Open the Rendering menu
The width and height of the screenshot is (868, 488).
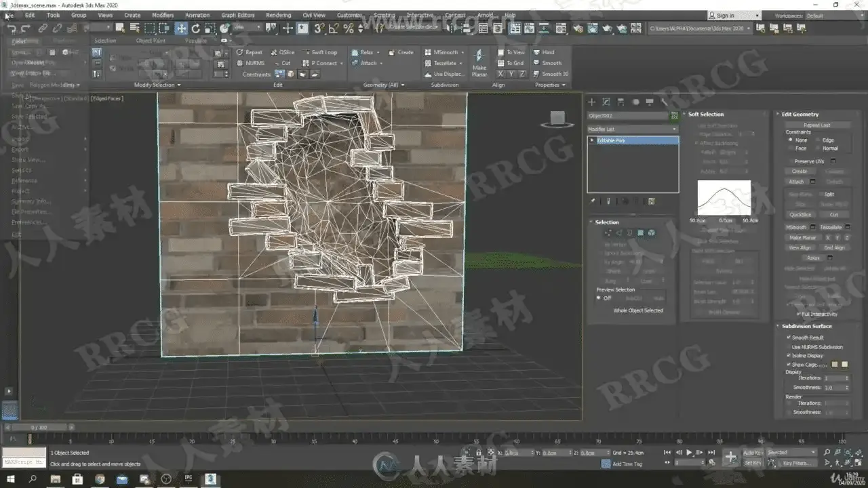(278, 15)
